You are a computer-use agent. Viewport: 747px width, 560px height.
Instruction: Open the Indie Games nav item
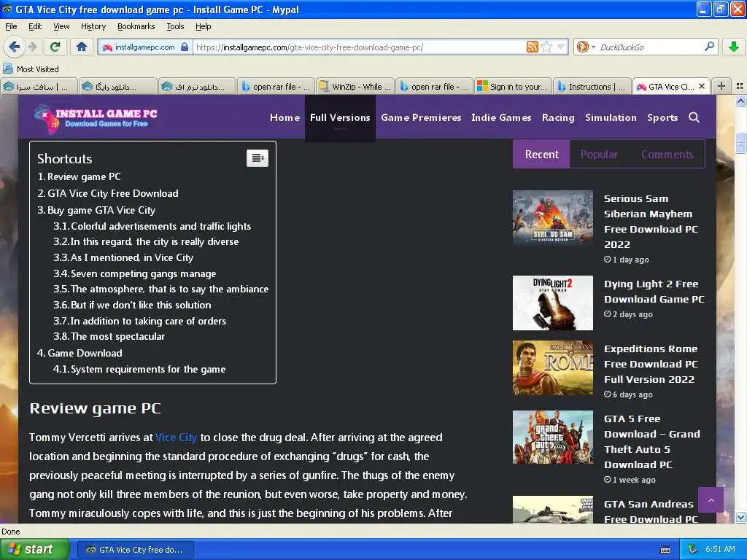[501, 117]
